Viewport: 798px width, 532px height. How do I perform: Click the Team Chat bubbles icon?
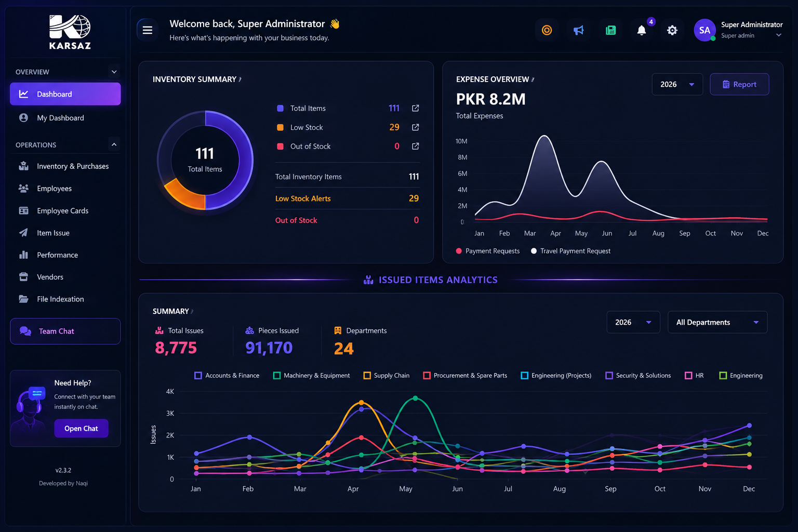(25, 331)
